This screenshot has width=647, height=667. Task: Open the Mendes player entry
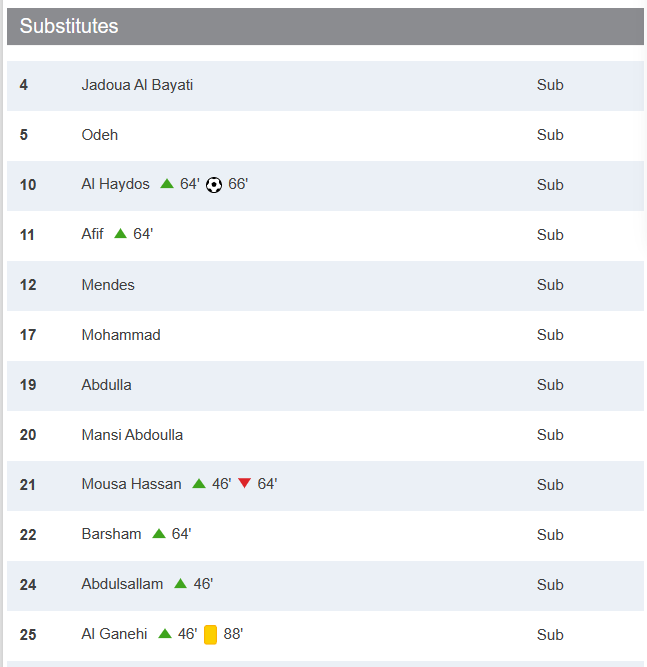click(108, 285)
